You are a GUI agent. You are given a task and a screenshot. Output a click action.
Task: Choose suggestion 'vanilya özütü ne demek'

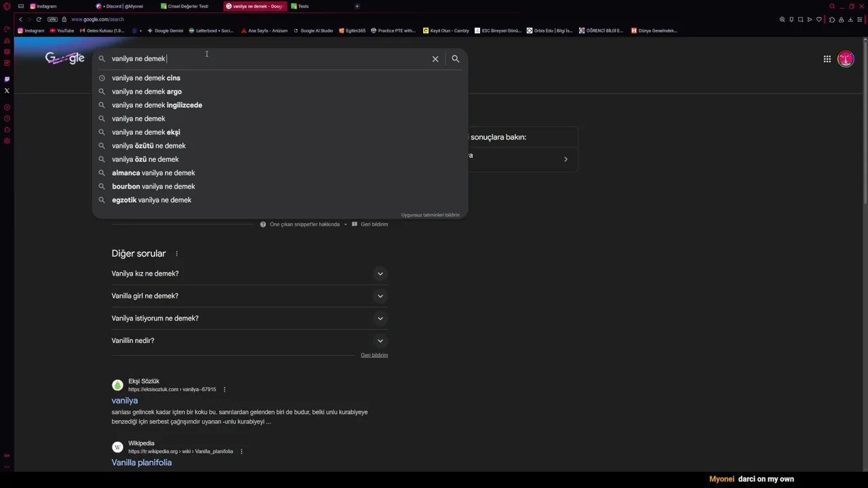(x=279, y=146)
